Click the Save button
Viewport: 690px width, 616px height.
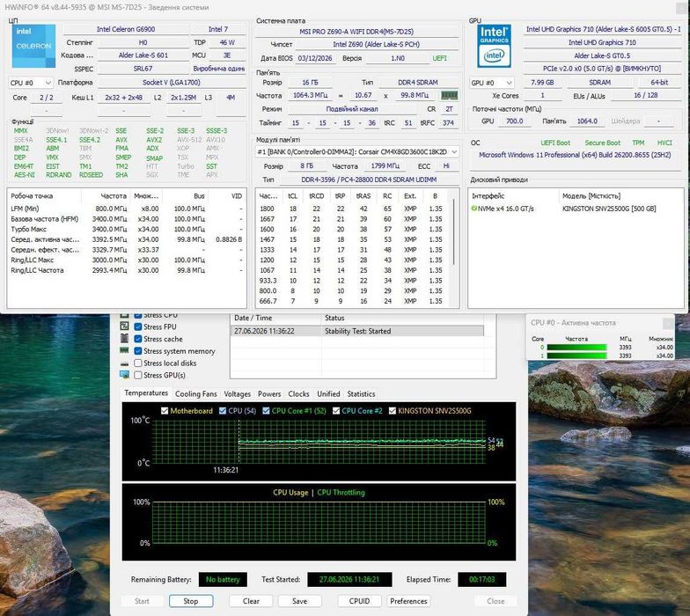299,601
